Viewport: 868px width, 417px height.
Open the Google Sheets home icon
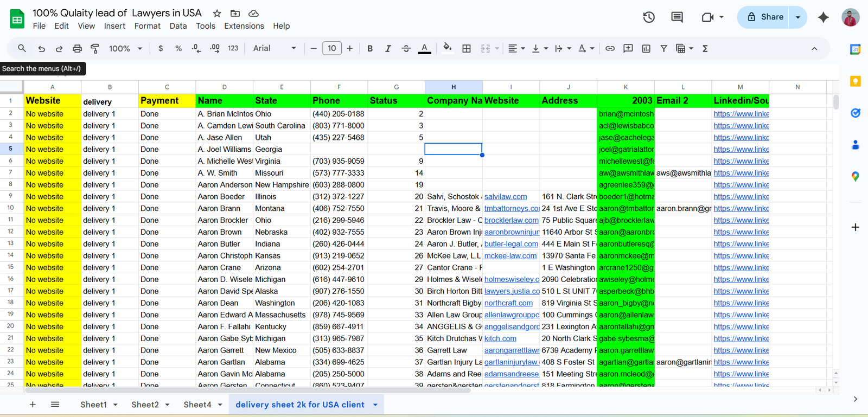point(17,19)
